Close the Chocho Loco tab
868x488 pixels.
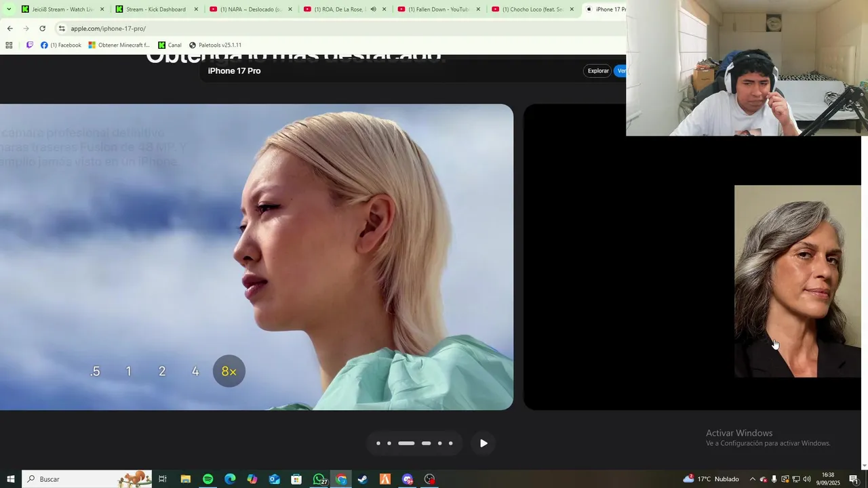coord(572,9)
